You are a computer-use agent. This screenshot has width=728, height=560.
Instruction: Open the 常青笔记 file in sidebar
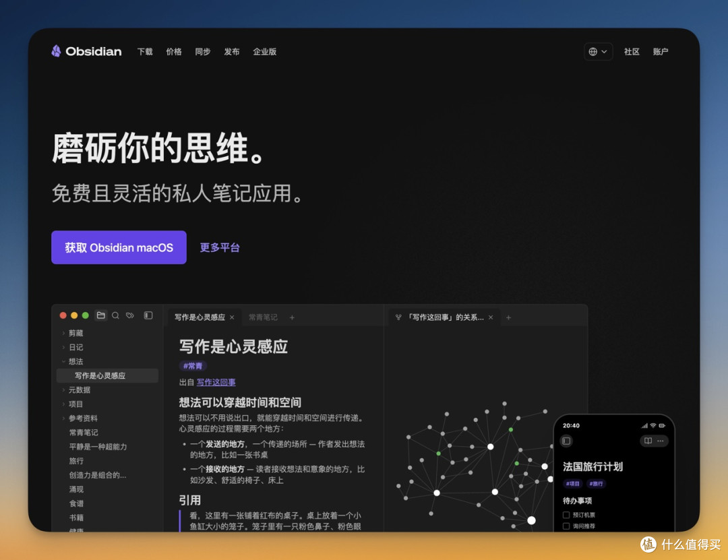(x=84, y=433)
